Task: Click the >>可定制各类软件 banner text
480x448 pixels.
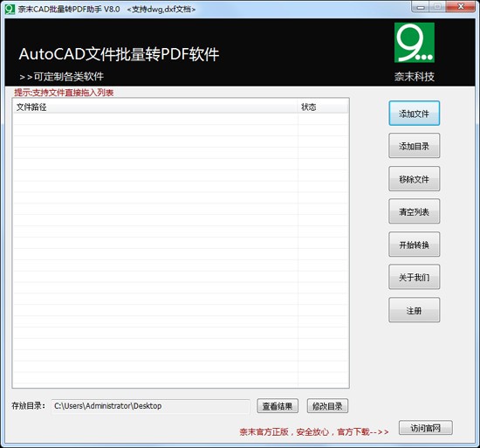Action: 62,77
